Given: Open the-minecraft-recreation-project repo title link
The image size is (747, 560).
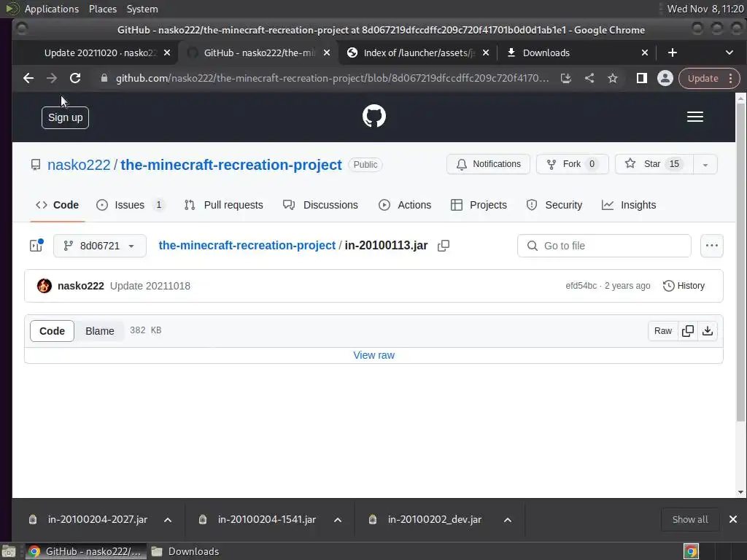Looking at the screenshot, I should [x=231, y=165].
